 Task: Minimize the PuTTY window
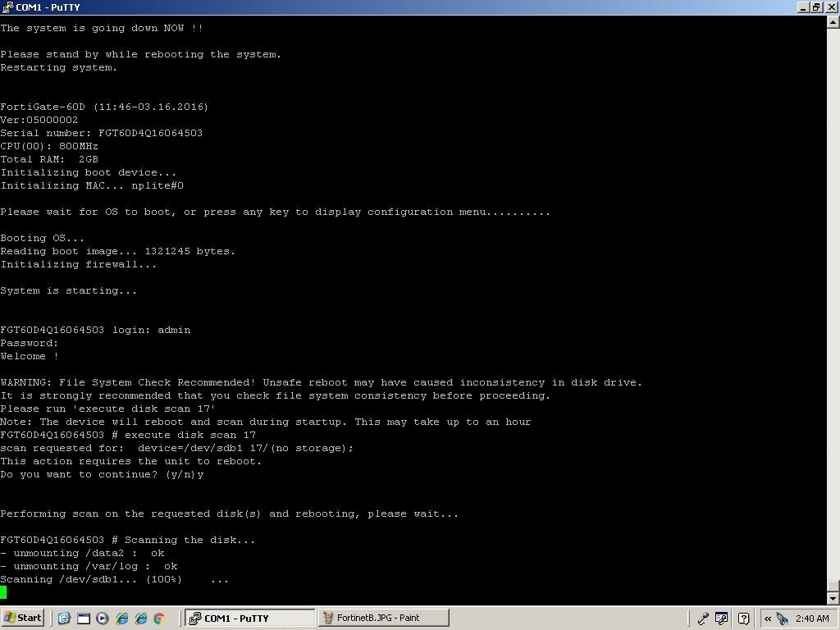coord(803,7)
